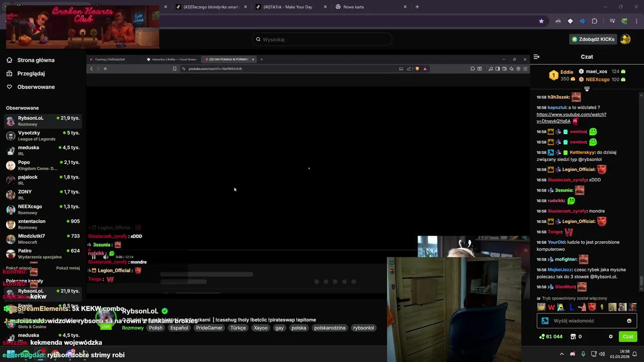
Task: Show hidden tray icons chevron
Action: (x=562, y=354)
